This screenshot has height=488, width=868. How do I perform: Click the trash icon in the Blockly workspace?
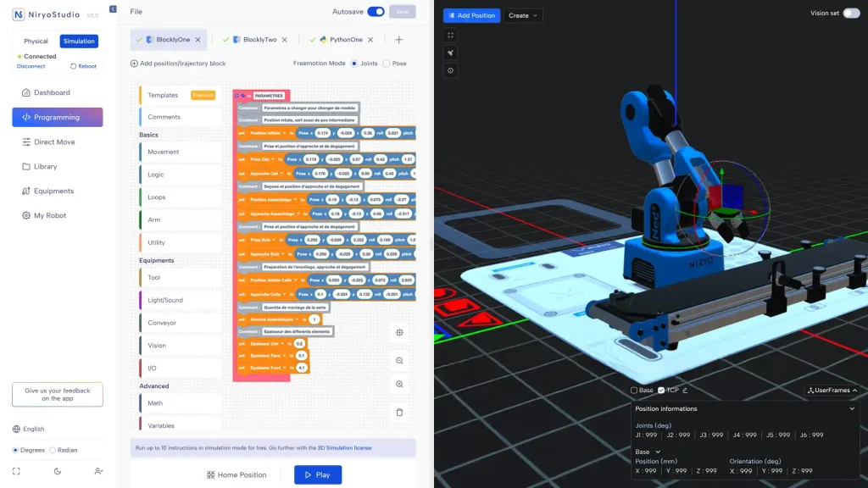(399, 413)
